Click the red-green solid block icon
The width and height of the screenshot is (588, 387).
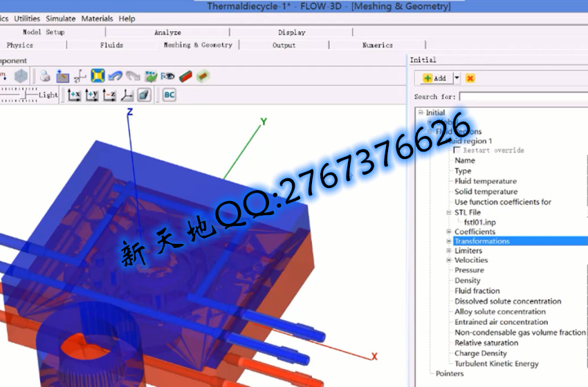185,76
